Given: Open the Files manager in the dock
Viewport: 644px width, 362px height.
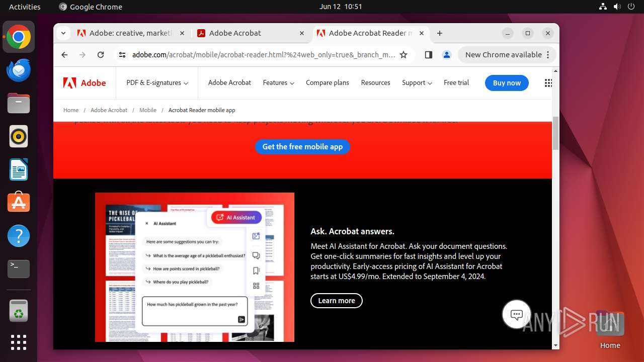Looking at the screenshot, I should (19, 104).
